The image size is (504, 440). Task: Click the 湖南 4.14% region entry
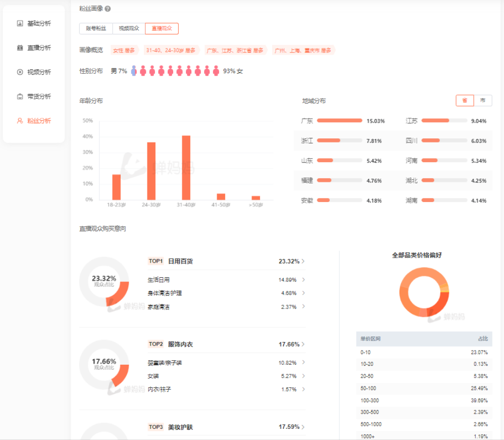click(x=446, y=201)
